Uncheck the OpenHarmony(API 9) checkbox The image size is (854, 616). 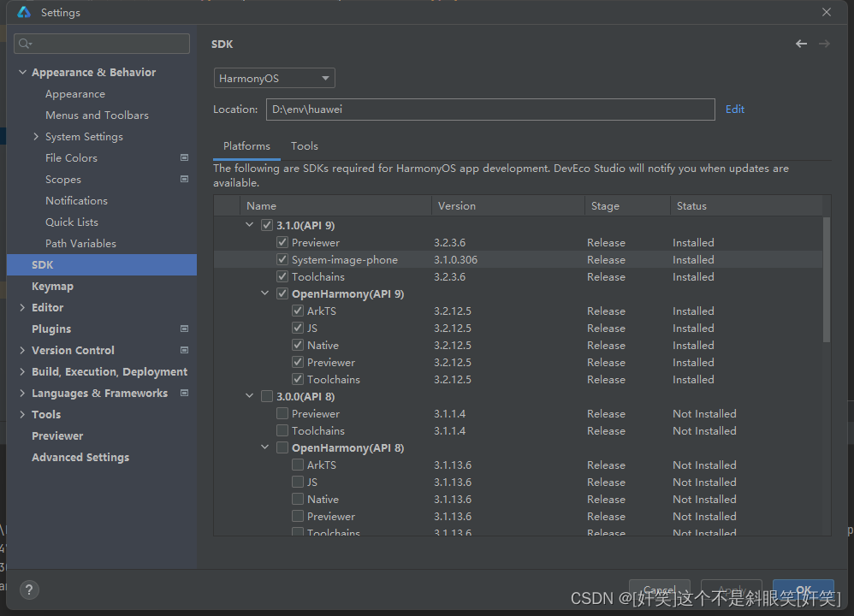(x=282, y=293)
